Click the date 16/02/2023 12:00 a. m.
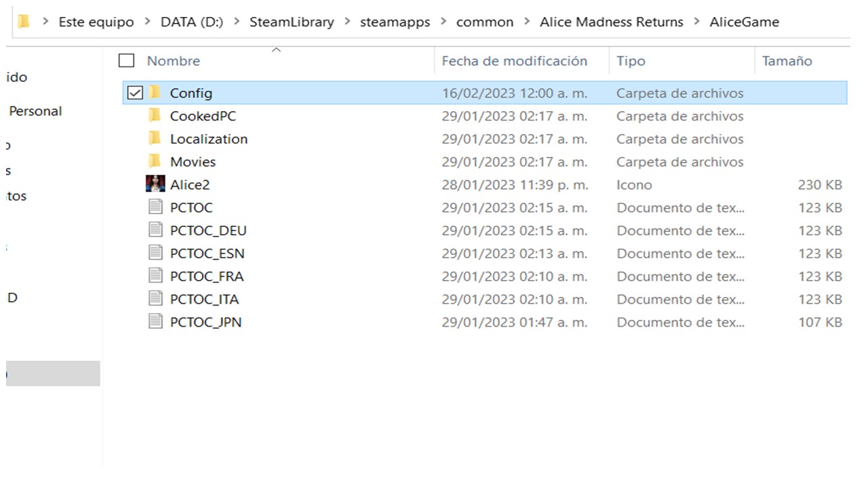The width and height of the screenshot is (868, 488). pyautogui.click(x=515, y=94)
